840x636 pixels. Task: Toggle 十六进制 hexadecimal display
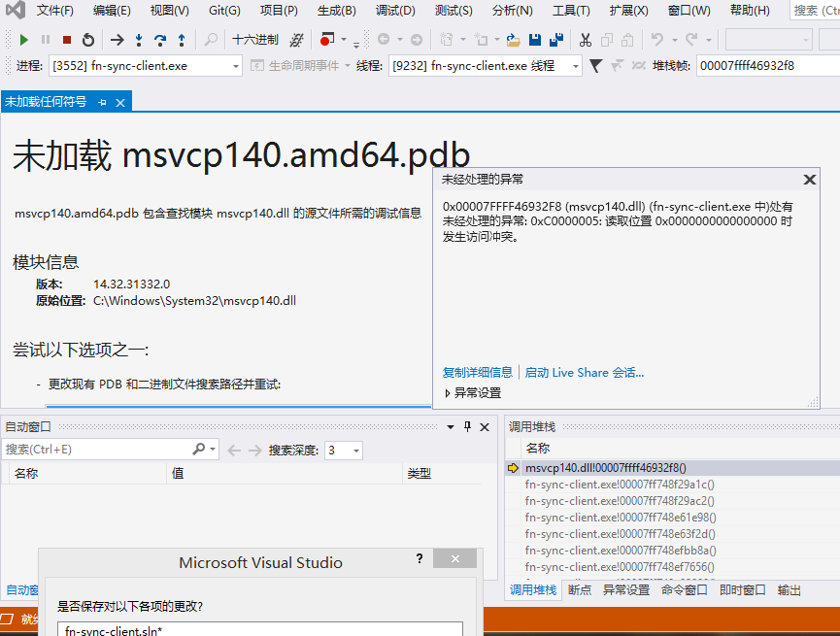(253, 40)
